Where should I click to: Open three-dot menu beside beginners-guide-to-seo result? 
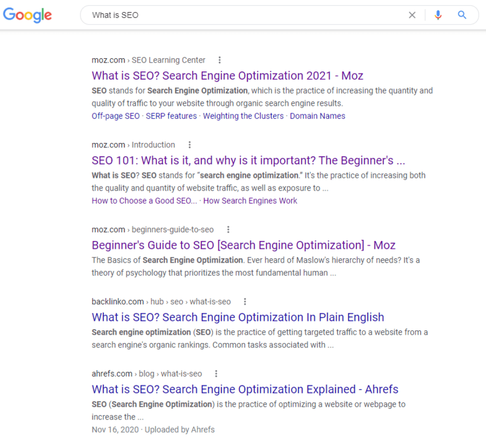click(228, 230)
